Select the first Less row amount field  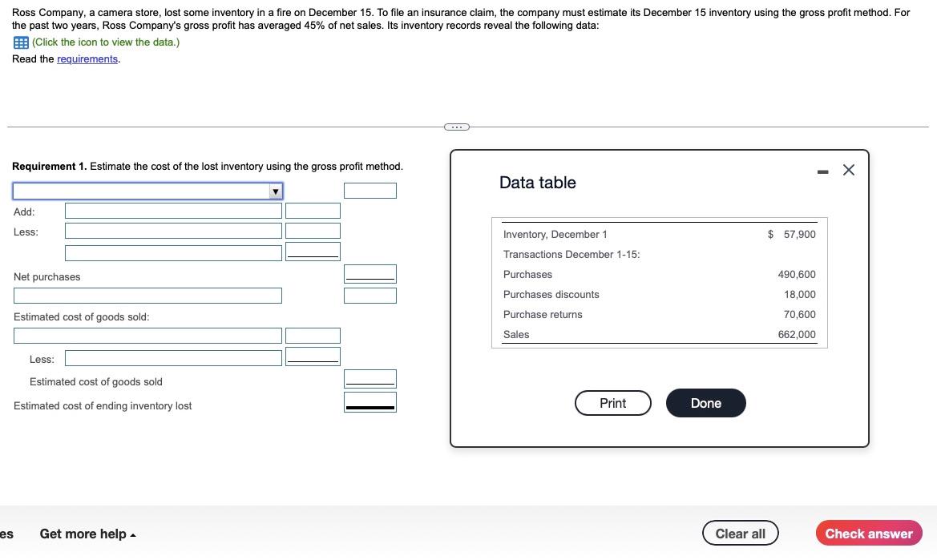[313, 231]
